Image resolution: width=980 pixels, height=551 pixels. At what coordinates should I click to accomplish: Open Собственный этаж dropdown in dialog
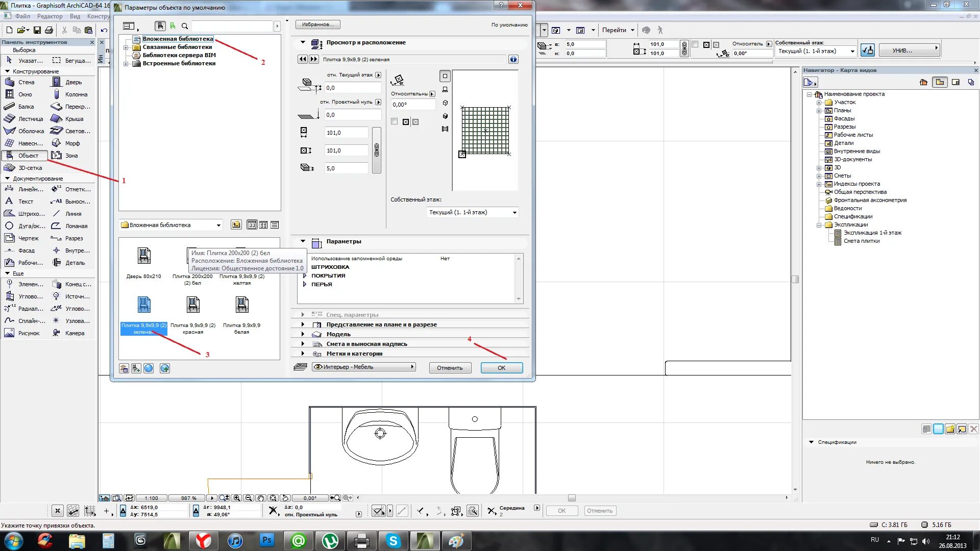[x=472, y=212]
